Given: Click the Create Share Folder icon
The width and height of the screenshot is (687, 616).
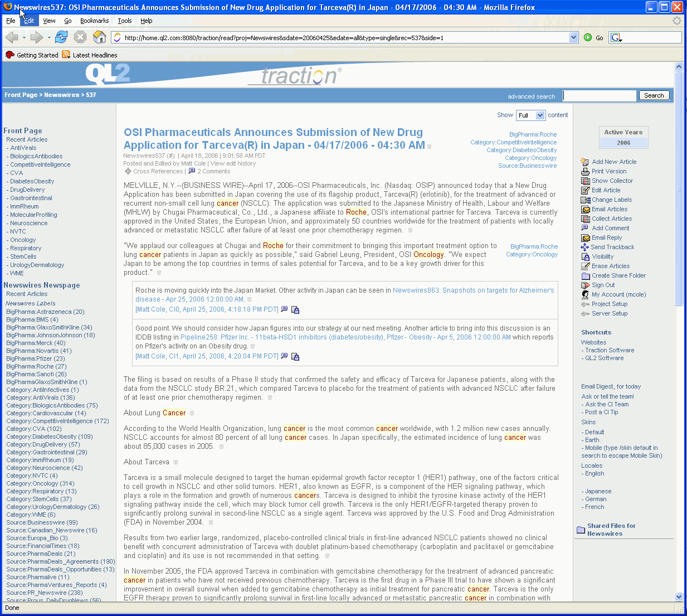Looking at the screenshot, I should (x=585, y=275).
